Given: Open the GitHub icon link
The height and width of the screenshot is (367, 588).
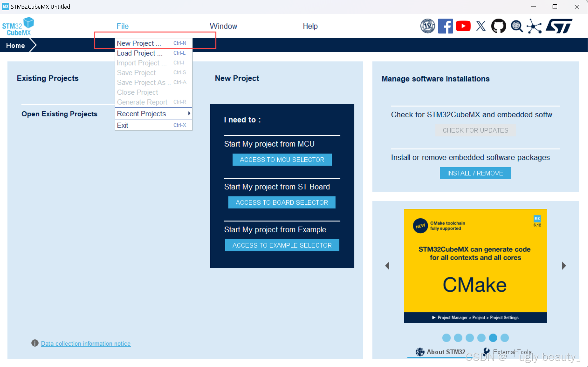Looking at the screenshot, I should pos(498,26).
